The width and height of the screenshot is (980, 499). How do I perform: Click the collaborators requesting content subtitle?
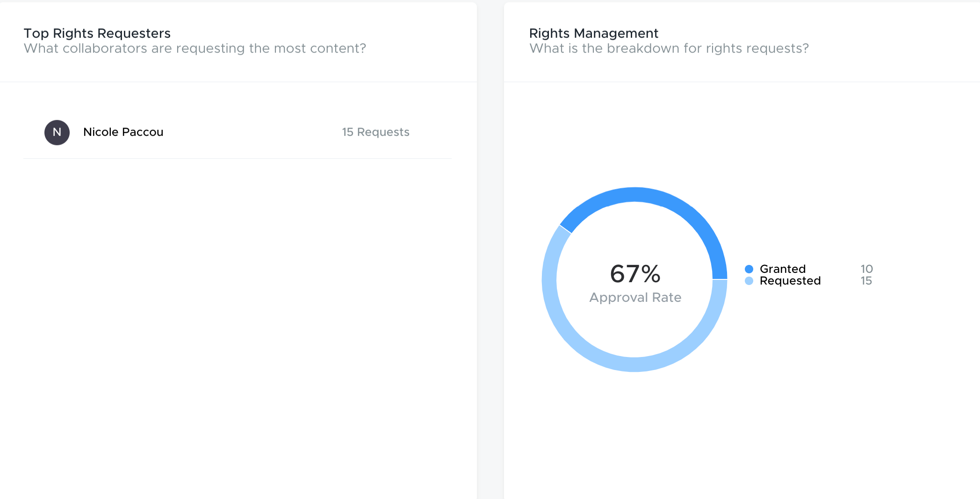(195, 49)
